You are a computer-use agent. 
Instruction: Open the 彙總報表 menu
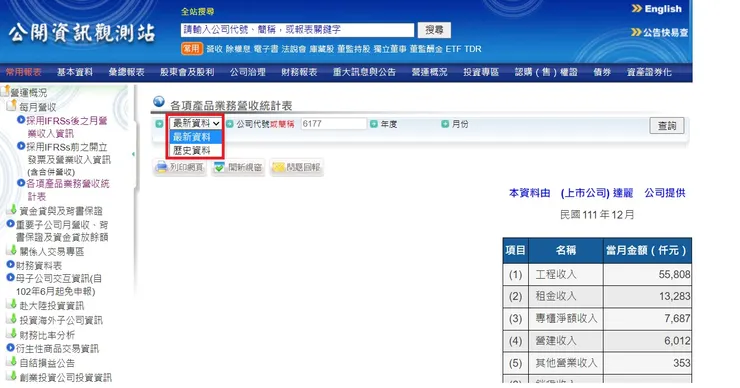coord(126,72)
